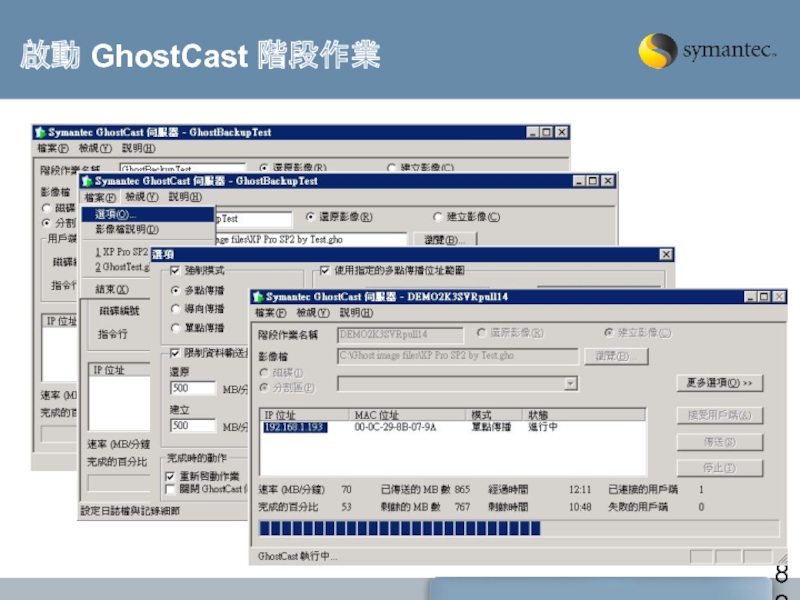Minimize the DEMO2K3SVRpull14 window
800x600 pixels.
coord(750,297)
